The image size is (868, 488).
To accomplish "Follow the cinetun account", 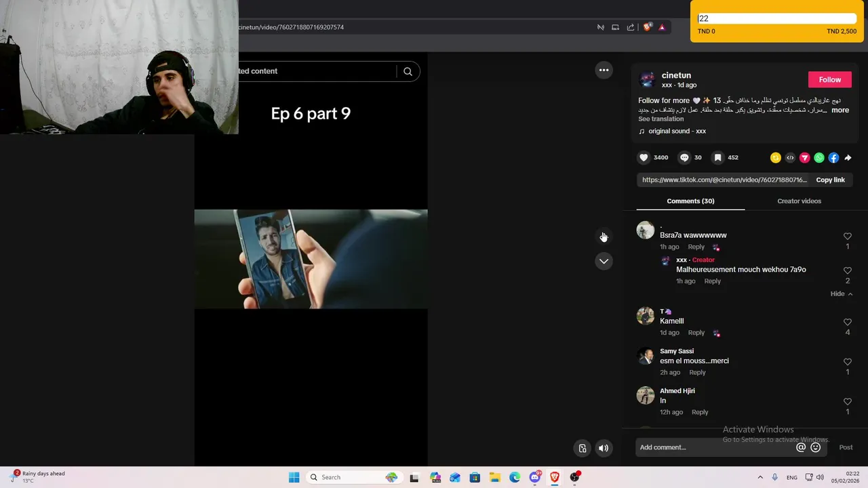I will click(829, 79).
